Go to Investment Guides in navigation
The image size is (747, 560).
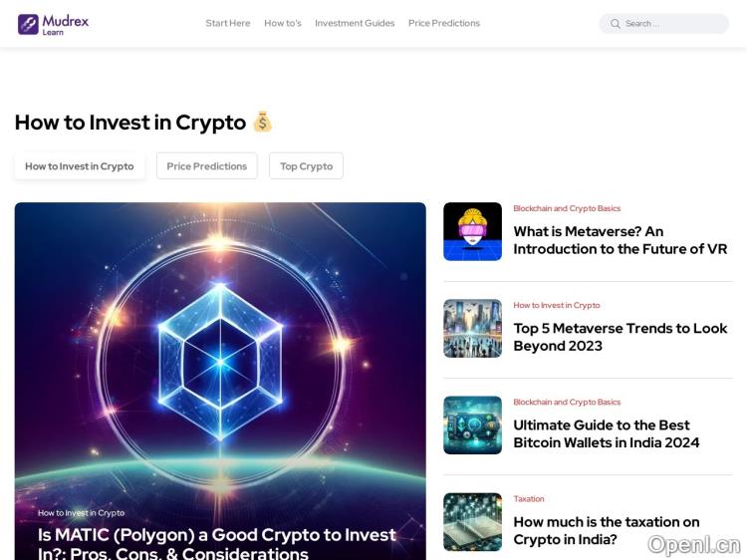click(x=355, y=23)
